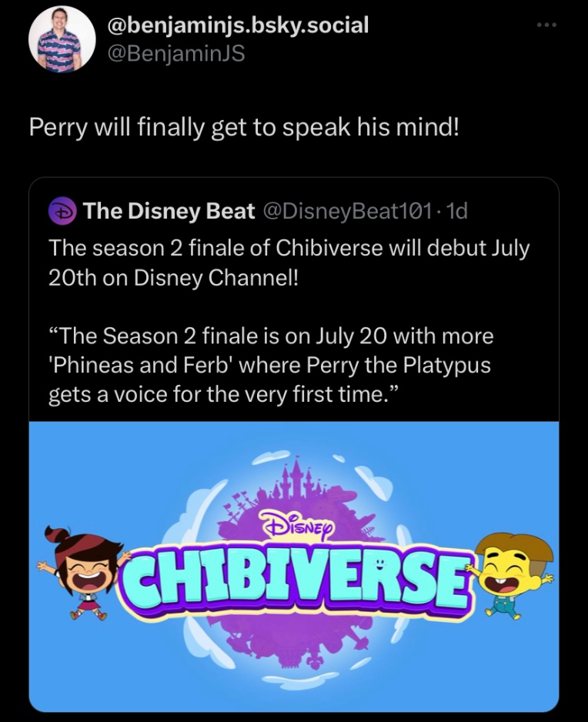Click the chibi girl character on the left

76,568
